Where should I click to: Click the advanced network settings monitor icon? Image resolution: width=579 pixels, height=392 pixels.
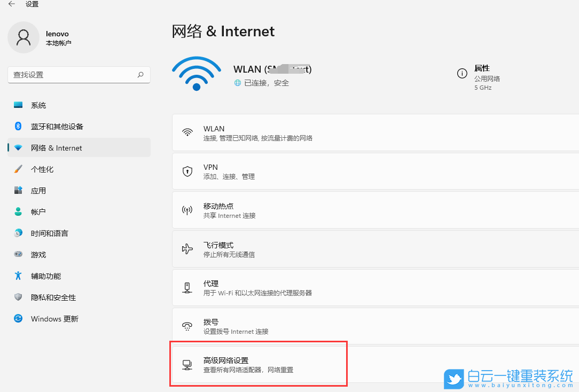[187, 364]
